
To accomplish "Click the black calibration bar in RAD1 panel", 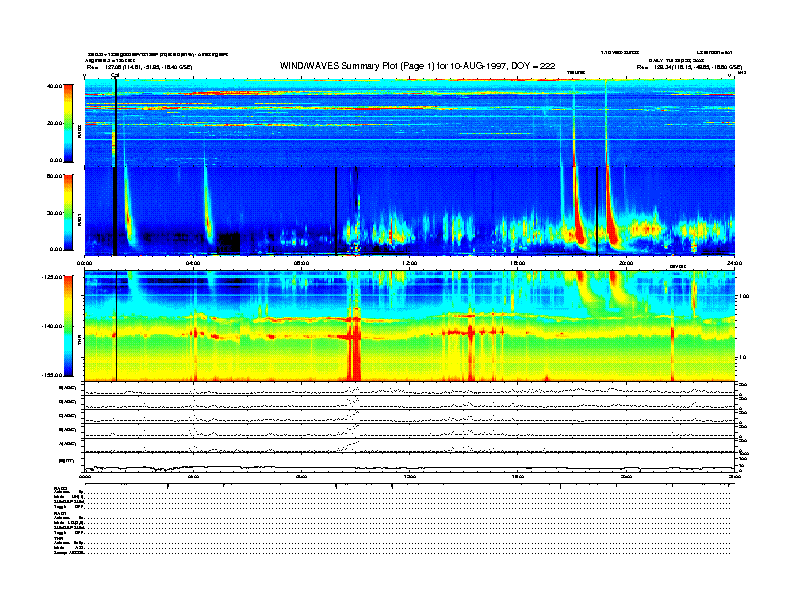I will coord(115,211).
